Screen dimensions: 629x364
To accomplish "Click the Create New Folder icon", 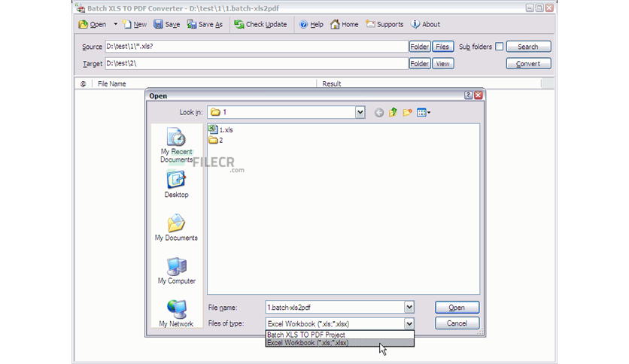I will pos(407,113).
